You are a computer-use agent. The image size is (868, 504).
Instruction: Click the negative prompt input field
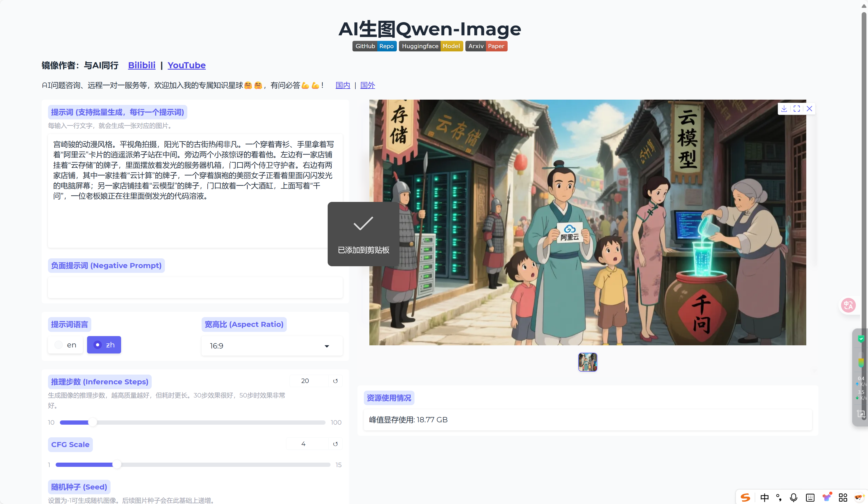pyautogui.click(x=195, y=287)
